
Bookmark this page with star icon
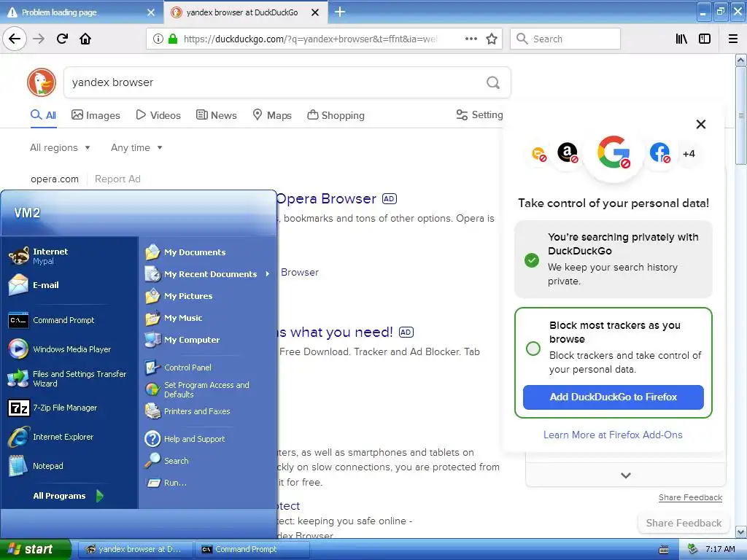click(492, 39)
